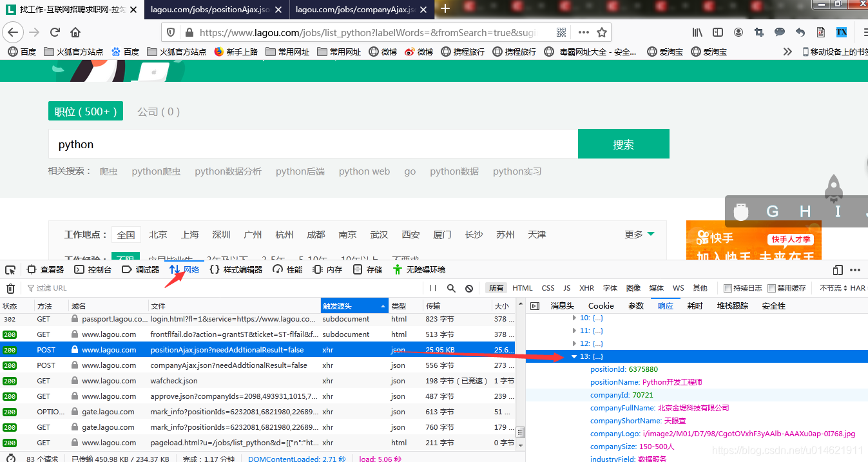Image resolution: width=868 pixels, height=462 pixels.
Task: Click the green 搜索 button
Action: coord(624,144)
